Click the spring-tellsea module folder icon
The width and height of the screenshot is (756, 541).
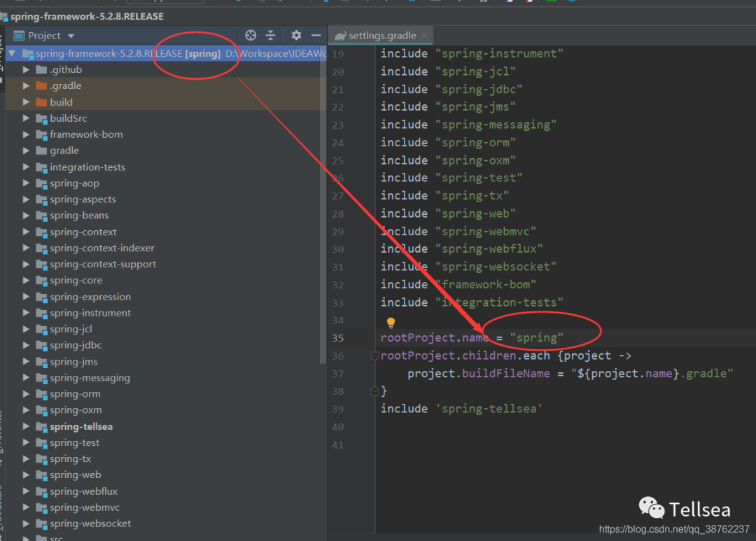(41, 427)
